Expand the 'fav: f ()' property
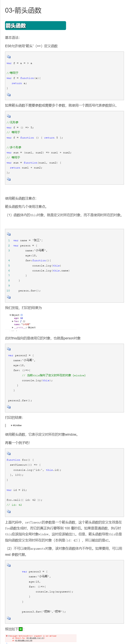The height and width of the screenshot is (644, 128). [x=13, y=321]
